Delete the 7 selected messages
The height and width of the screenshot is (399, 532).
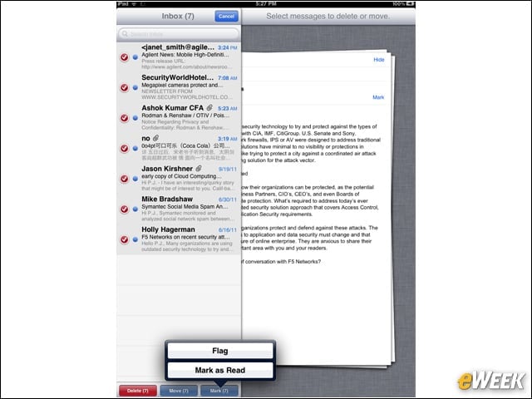[x=138, y=391]
